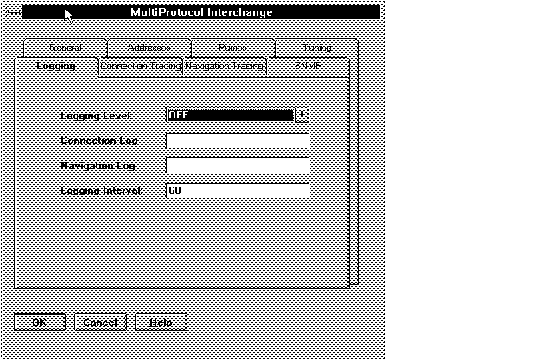This screenshot has height=362, width=536.
Task: Expand the Logging Level dropdown arrow
Action: click(302, 115)
